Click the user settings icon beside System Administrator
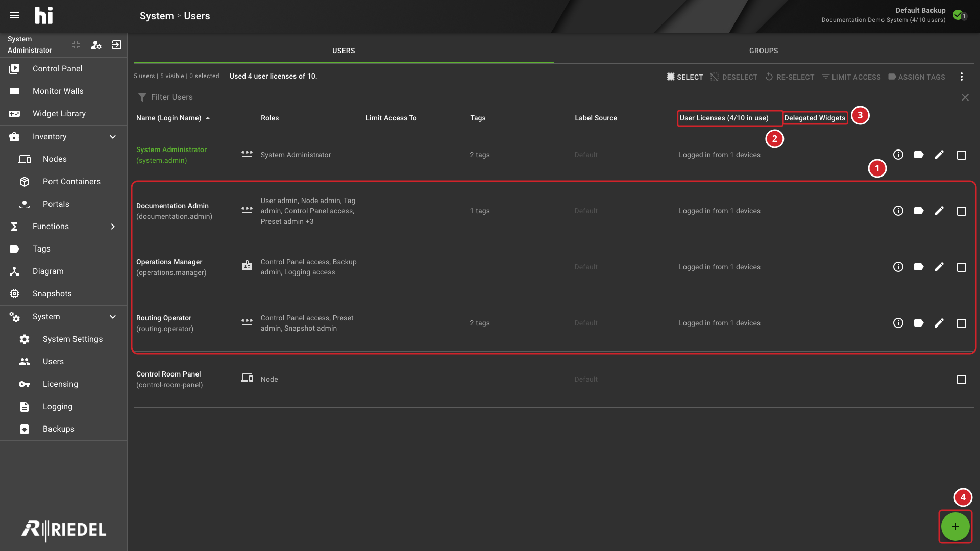The width and height of the screenshot is (980, 551). point(96,45)
